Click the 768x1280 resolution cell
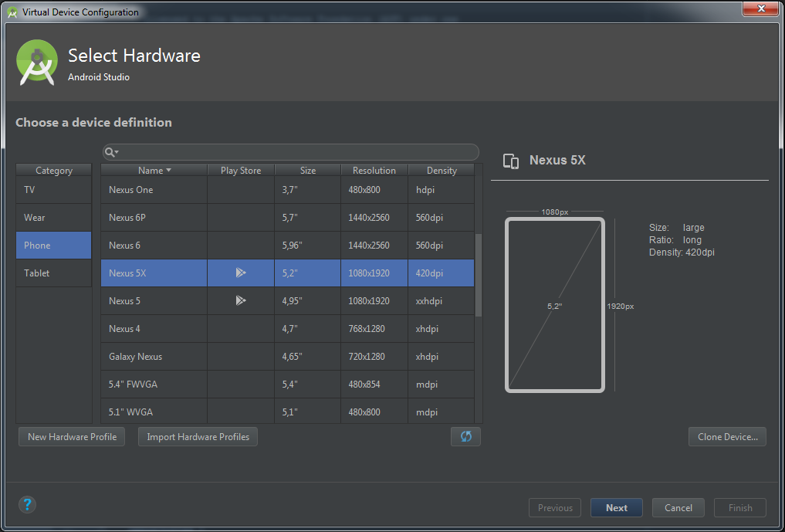The width and height of the screenshot is (785, 532). [x=374, y=329]
